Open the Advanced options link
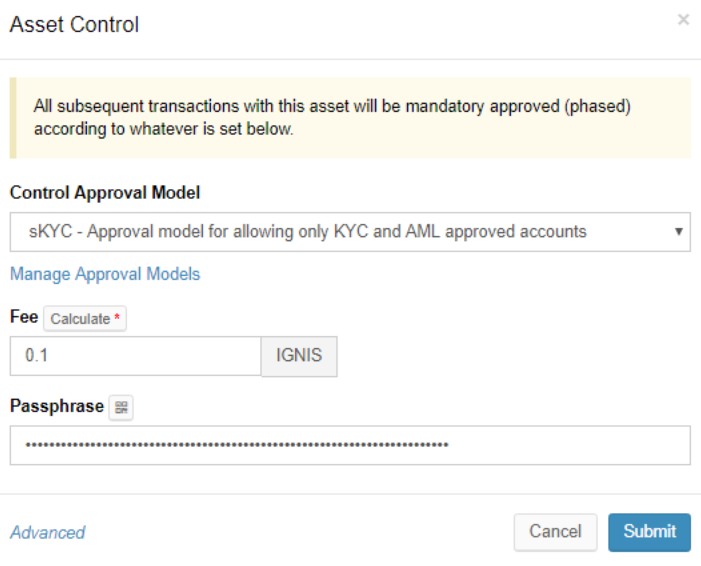Viewport: 701px width, 566px height. tap(47, 532)
